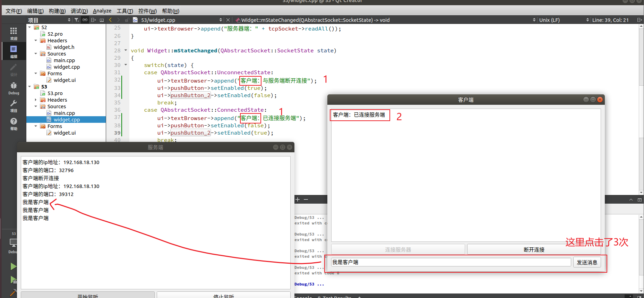The image size is (644, 298).
Task: Click the filter tree icon in project pane
Action: (77, 20)
